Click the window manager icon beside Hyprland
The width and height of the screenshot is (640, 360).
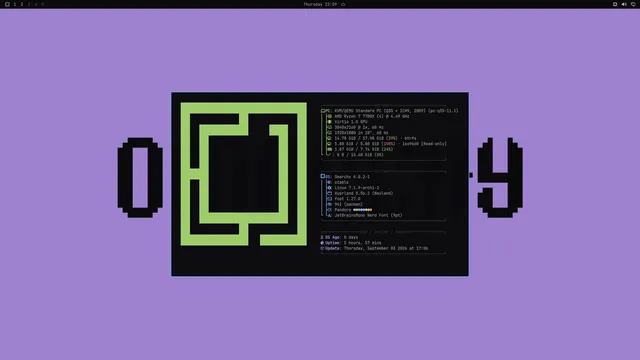click(329, 193)
